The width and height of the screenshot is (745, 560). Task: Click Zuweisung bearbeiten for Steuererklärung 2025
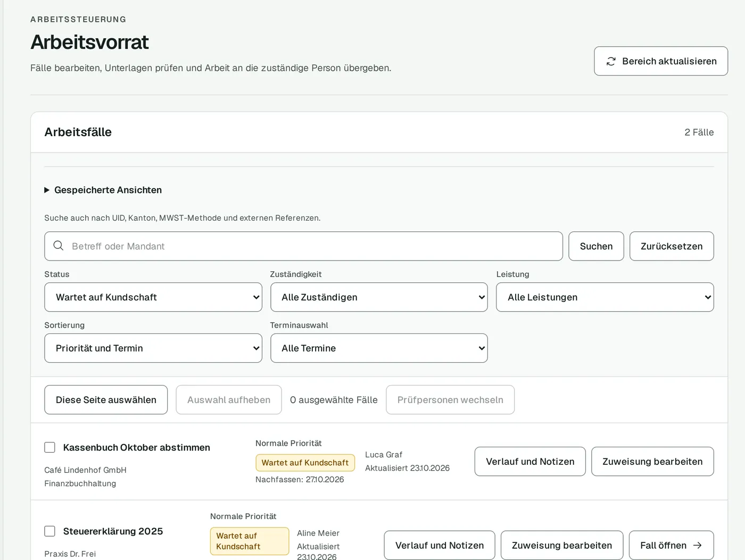562,545
